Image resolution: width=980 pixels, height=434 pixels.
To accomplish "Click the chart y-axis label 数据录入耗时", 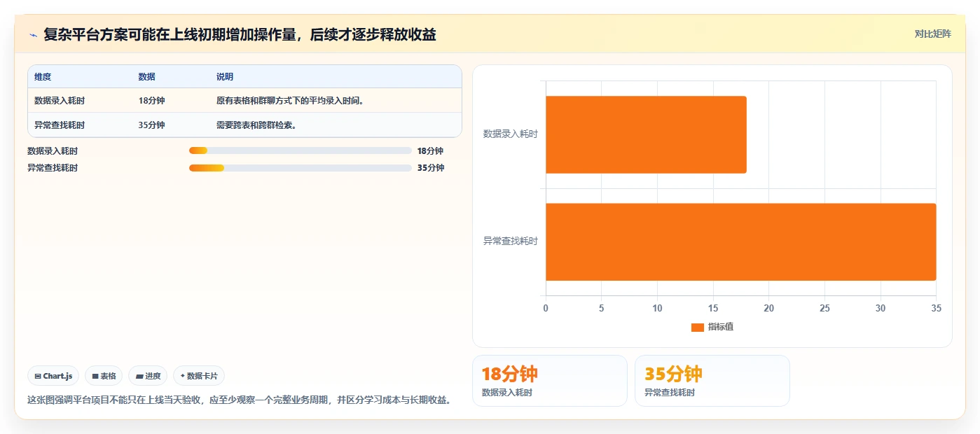I will (x=511, y=134).
